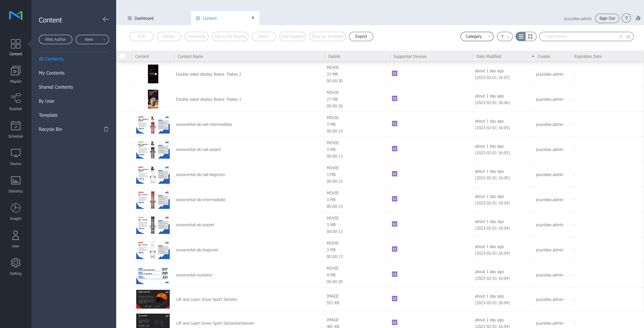
Task: Switch to thumbnail grid view
Action: click(531, 36)
